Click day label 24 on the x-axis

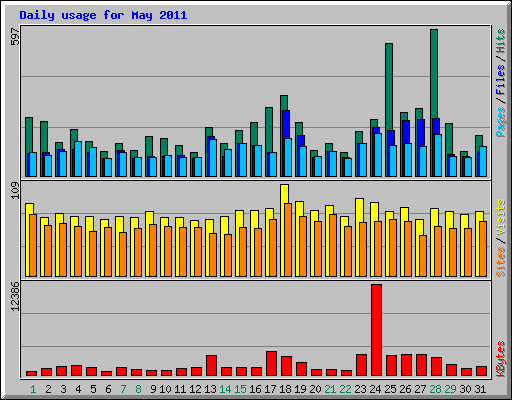[375, 389]
